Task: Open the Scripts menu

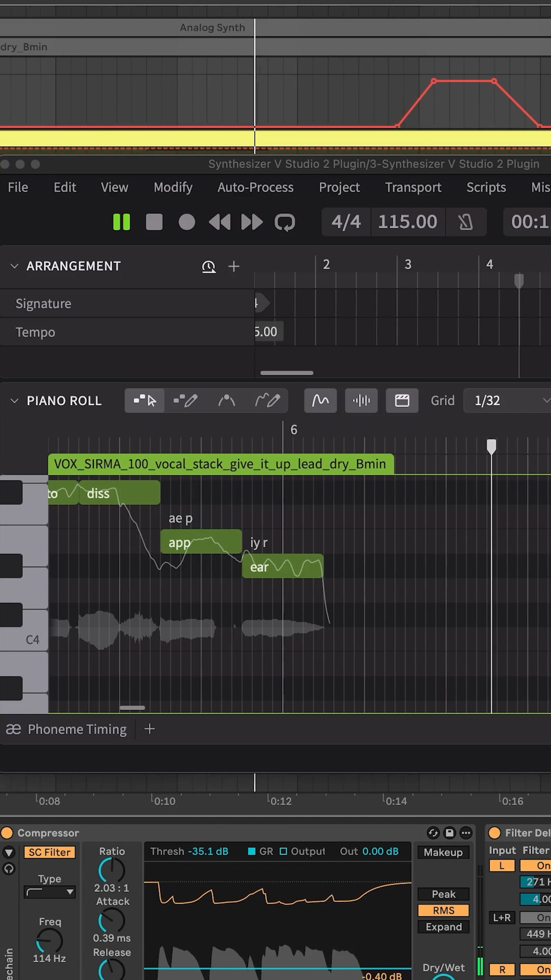Action: (486, 187)
